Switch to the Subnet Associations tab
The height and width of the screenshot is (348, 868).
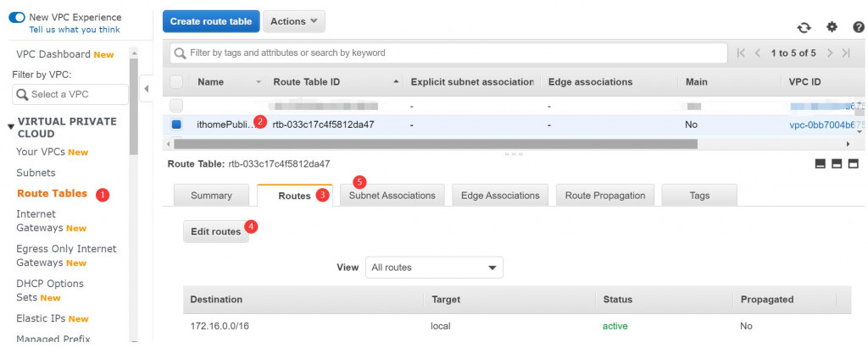tap(392, 196)
